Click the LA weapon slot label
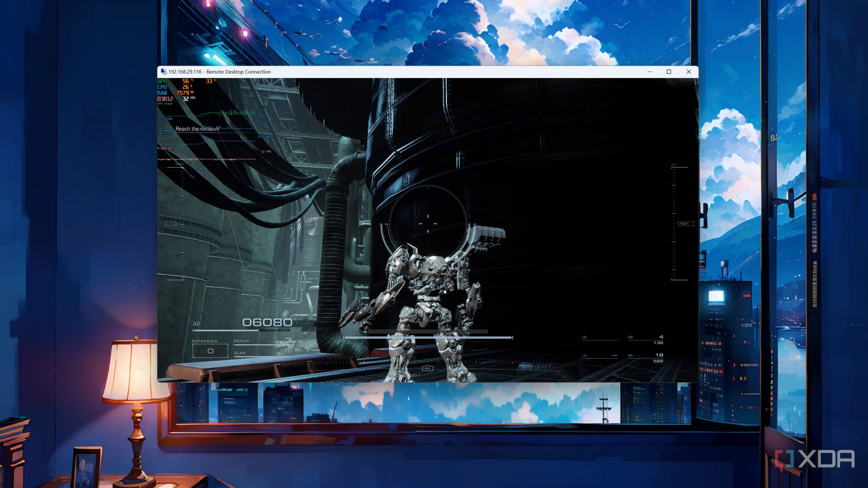Image resolution: width=868 pixels, height=488 pixels. click(584, 356)
